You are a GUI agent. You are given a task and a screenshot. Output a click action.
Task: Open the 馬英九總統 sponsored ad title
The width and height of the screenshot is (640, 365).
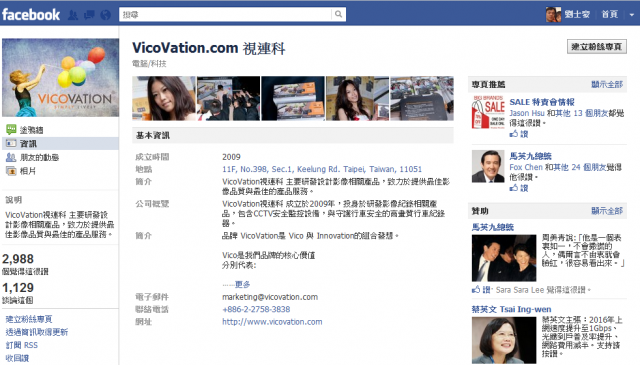click(493, 227)
